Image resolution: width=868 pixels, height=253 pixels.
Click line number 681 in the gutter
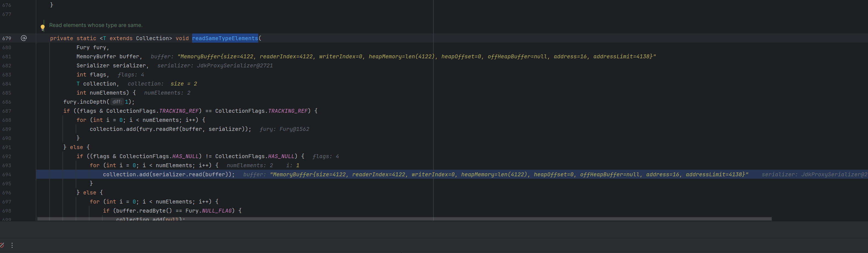tap(7, 57)
